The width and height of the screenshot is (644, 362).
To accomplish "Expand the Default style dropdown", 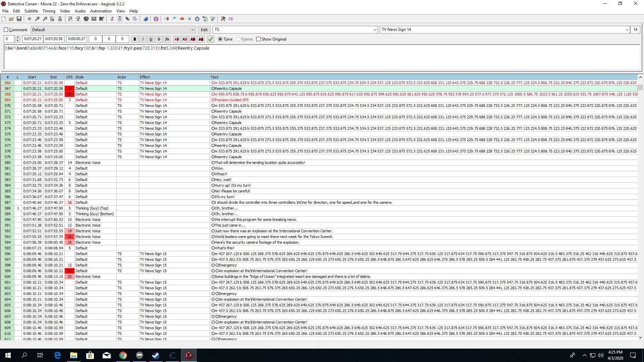I will click(193, 30).
